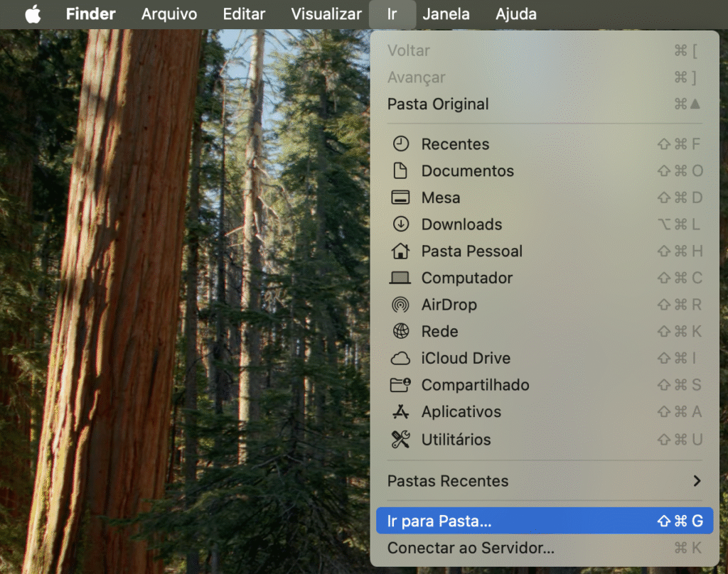Go to Pasta Pessoal
728x574 pixels.
tap(544, 251)
